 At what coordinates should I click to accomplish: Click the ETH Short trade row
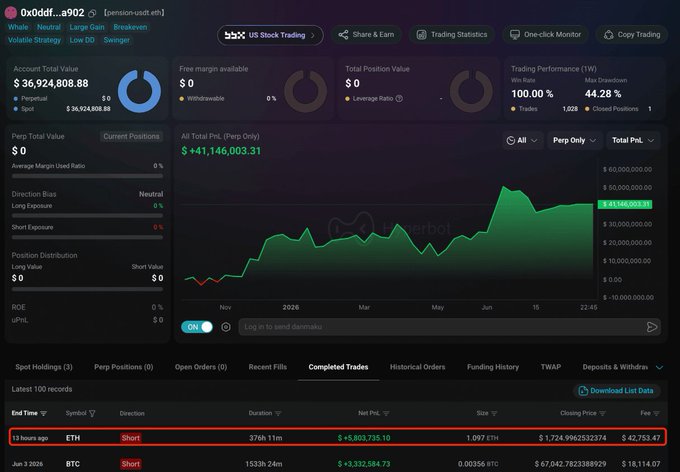pyautogui.click(x=338, y=437)
